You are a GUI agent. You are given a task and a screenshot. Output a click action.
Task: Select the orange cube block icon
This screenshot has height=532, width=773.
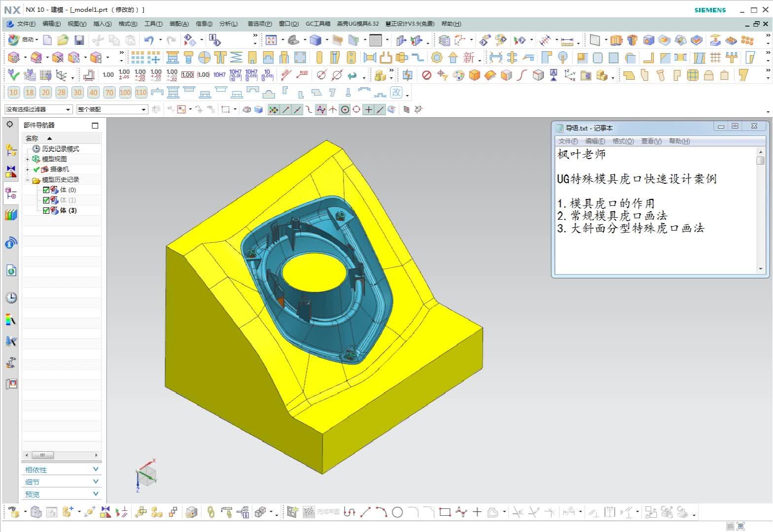pos(474,75)
